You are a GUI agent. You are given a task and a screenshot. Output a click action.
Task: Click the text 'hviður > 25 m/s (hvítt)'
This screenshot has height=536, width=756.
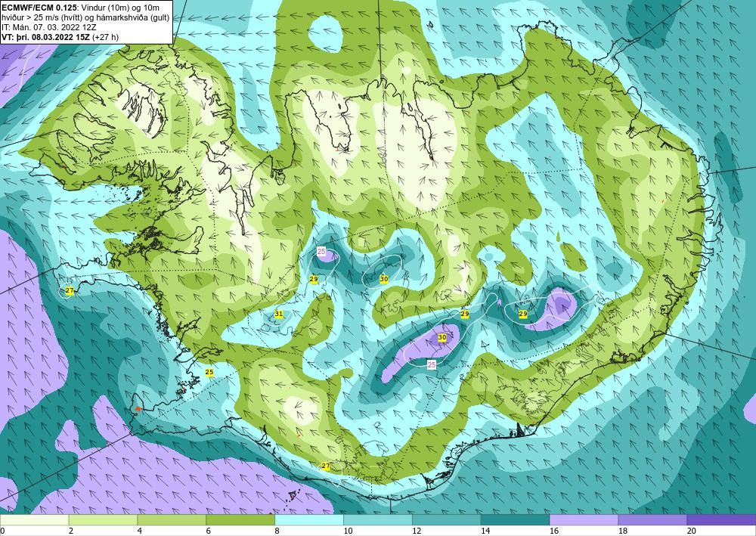41,17
